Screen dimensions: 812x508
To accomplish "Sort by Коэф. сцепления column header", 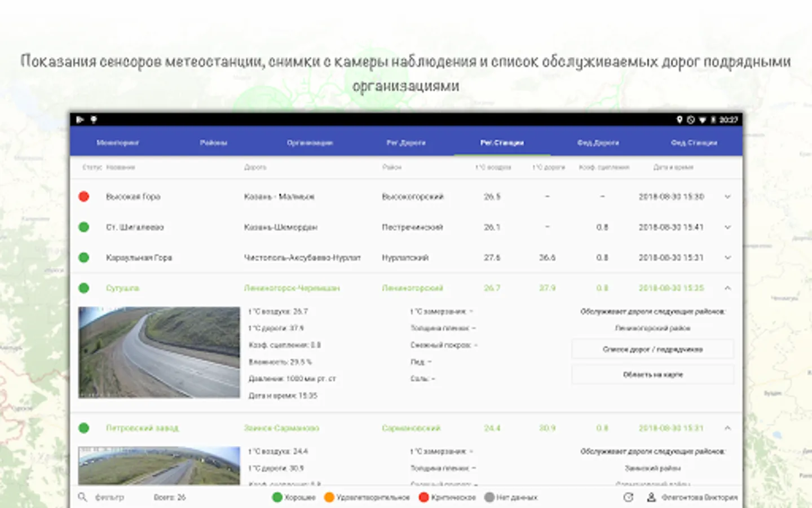I will pos(604,167).
